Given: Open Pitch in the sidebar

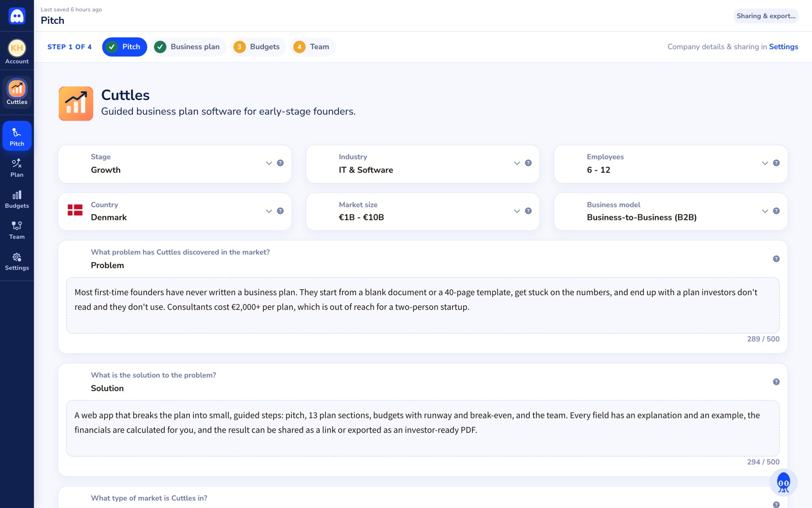Looking at the screenshot, I should click(x=17, y=136).
